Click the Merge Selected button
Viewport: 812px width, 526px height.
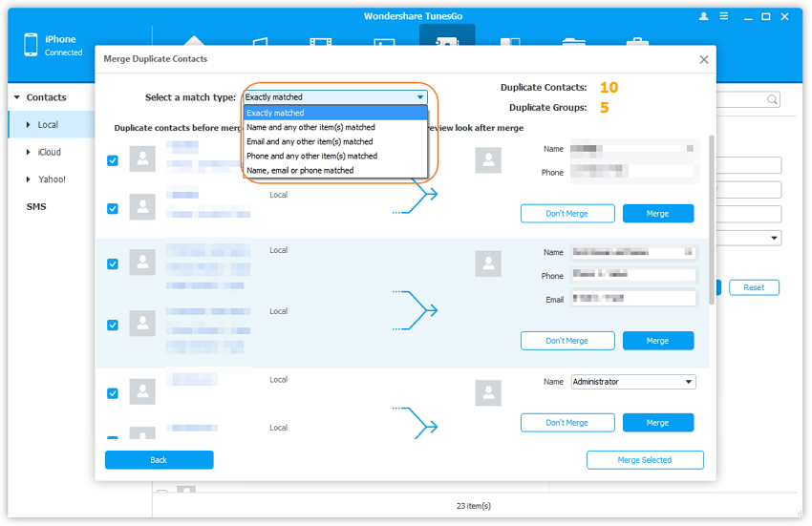pyautogui.click(x=645, y=460)
